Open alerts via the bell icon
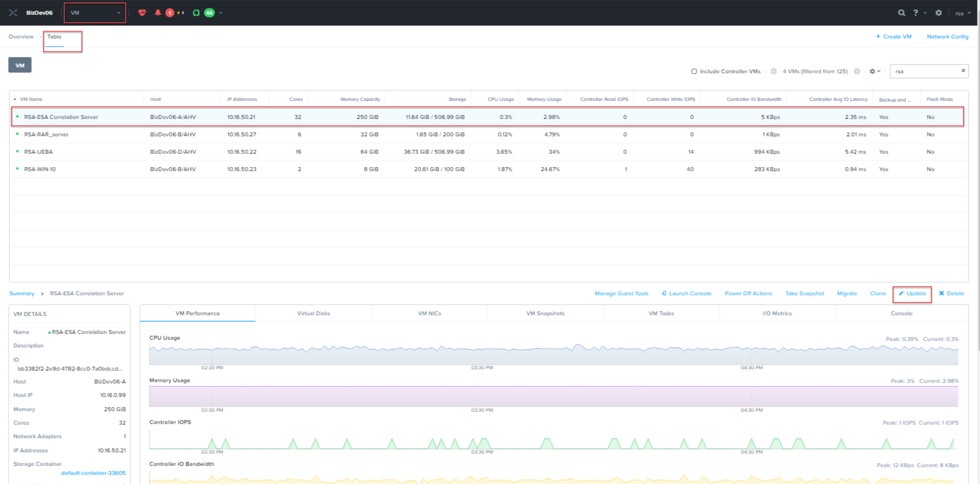980x484 pixels. tap(158, 13)
